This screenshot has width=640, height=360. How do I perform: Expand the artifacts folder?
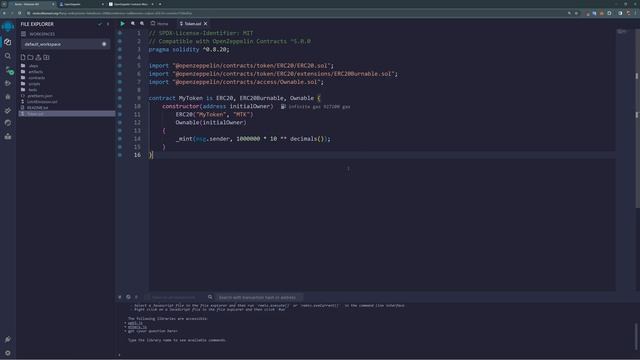click(36, 72)
